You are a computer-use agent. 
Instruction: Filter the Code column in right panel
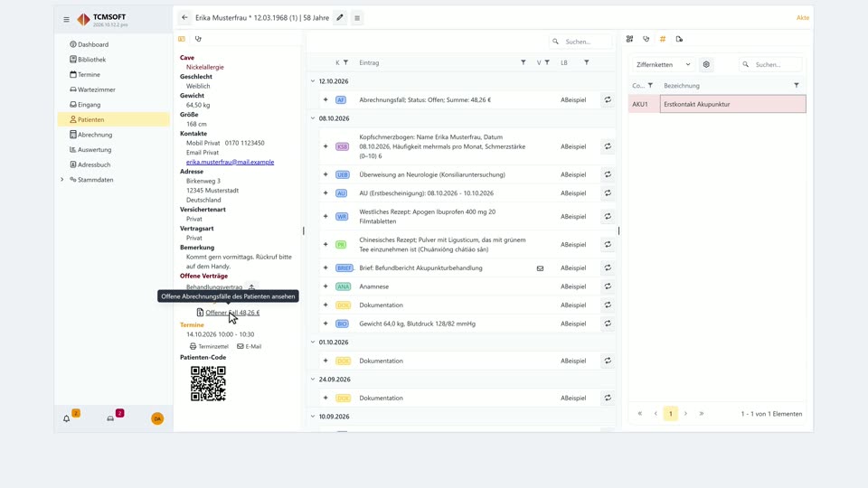coord(650,86)
